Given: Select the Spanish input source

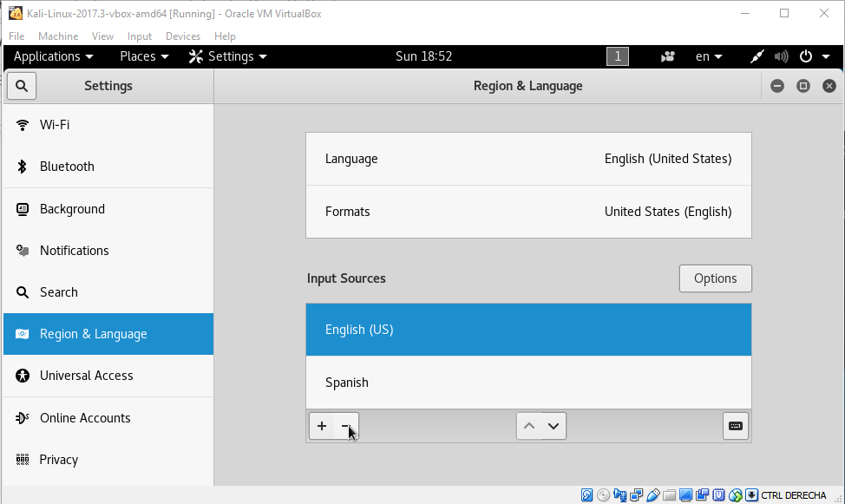Looking at the screenshot, I should pyautogui.click(x=528, y=383).
